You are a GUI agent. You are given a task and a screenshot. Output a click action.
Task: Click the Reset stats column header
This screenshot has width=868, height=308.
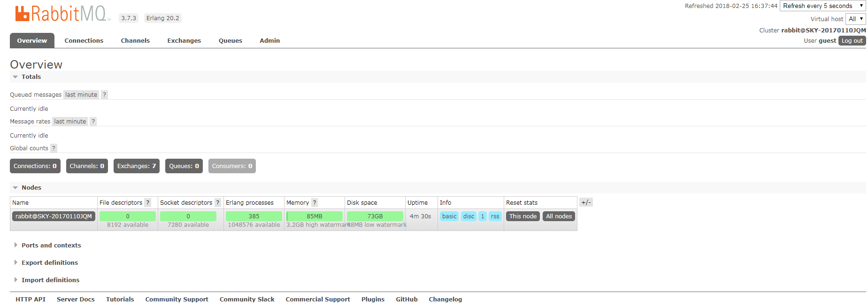coord(522,203)
